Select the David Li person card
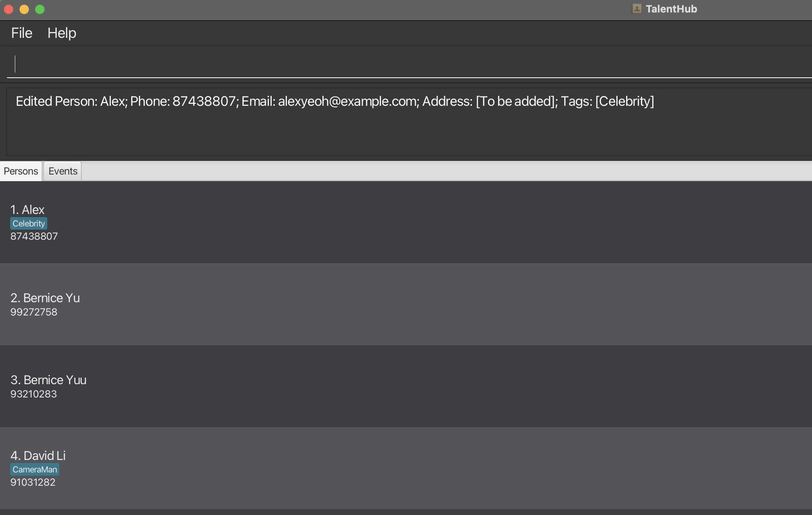This screenshot has height=515, width=812. [x=406, y=468]
